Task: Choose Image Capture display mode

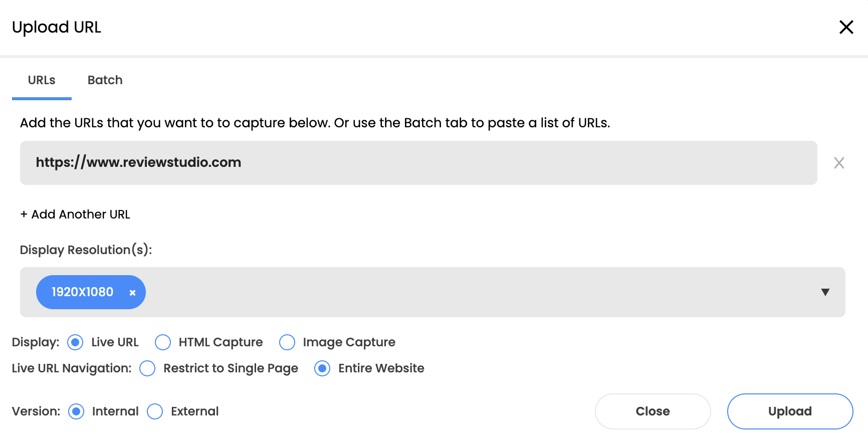Action: pyautogui.click(x=287, y=342)
